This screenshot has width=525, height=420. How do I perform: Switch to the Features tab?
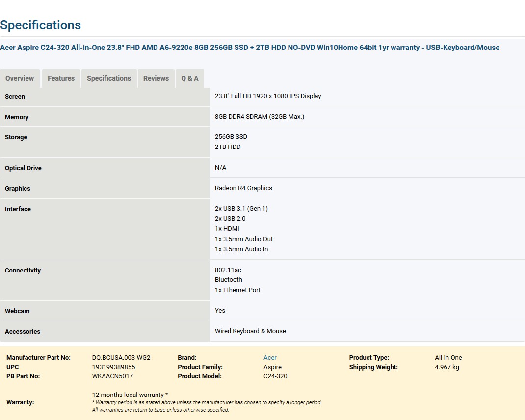tap(61, 78)
